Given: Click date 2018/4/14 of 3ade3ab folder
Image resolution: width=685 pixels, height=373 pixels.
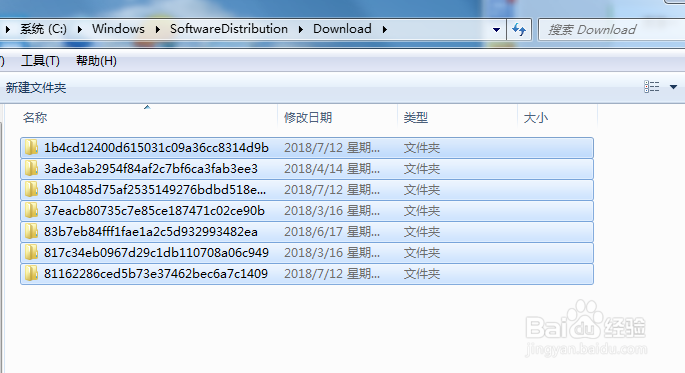Looking at the screenshot, I should (x=332, y=169).
